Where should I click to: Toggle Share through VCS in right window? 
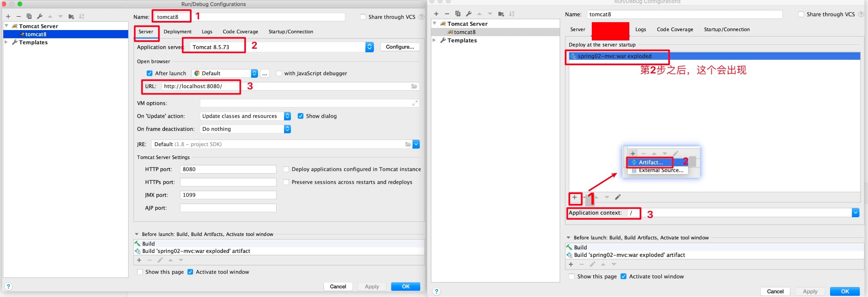(801, 14)
